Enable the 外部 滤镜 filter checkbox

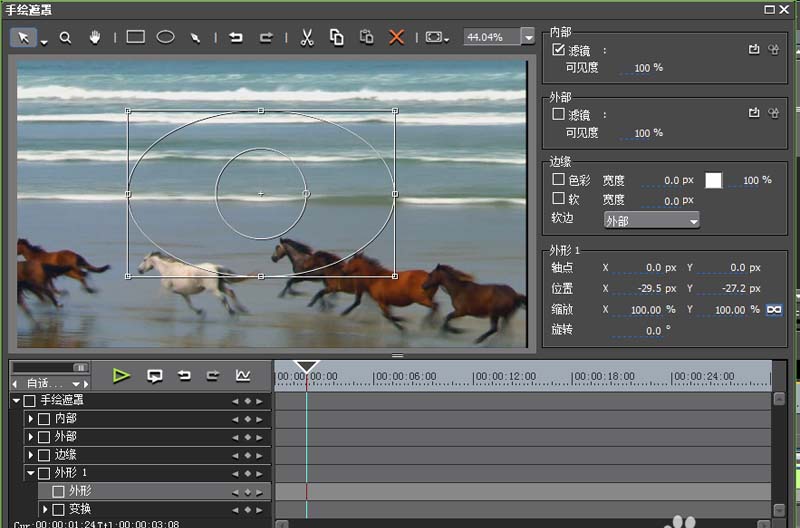(559, 114)
